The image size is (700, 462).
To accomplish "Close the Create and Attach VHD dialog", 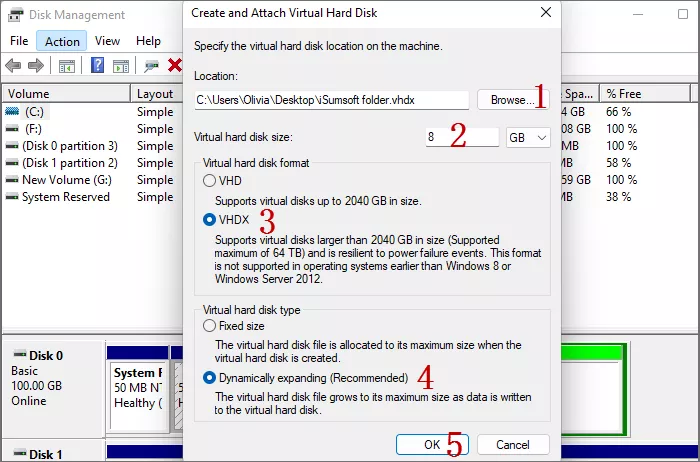I will (546, 12).
